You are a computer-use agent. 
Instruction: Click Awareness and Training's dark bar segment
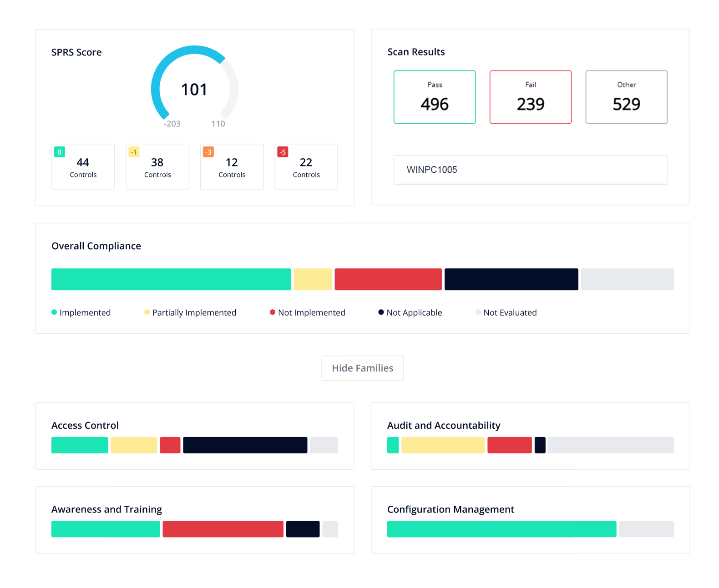303,529
